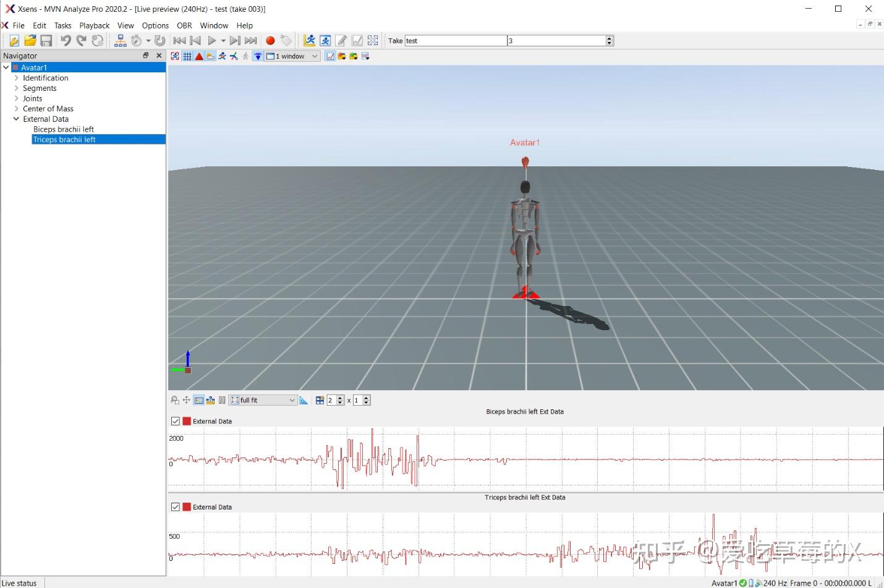884x588 pixels.
Task: Collapse the Avatar1 tree node
Action: [6, 67]
